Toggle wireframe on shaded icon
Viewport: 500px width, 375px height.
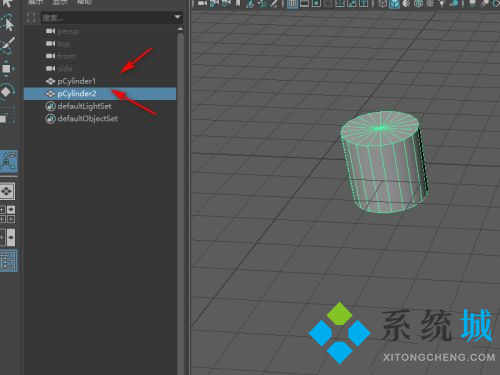418,4
